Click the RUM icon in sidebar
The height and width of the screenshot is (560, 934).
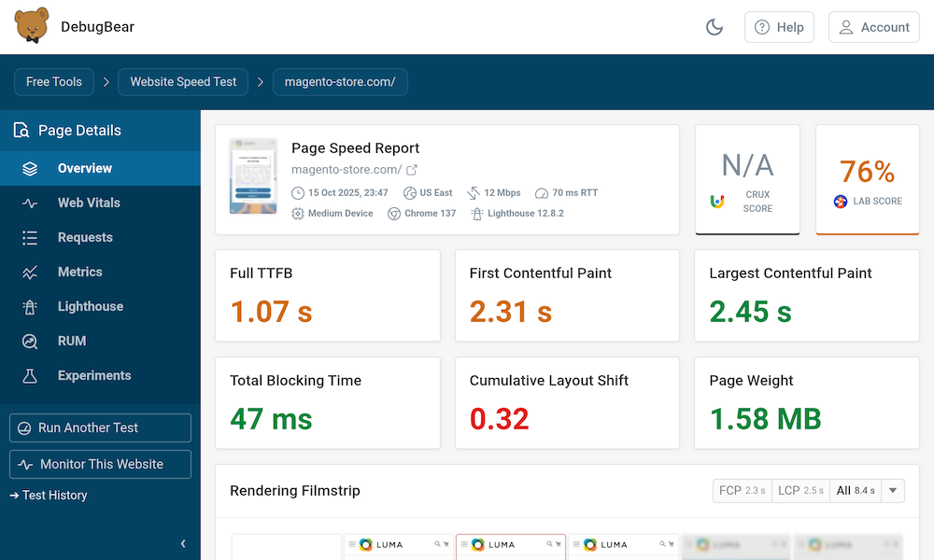pyautogui.click(x=30, y=342)
